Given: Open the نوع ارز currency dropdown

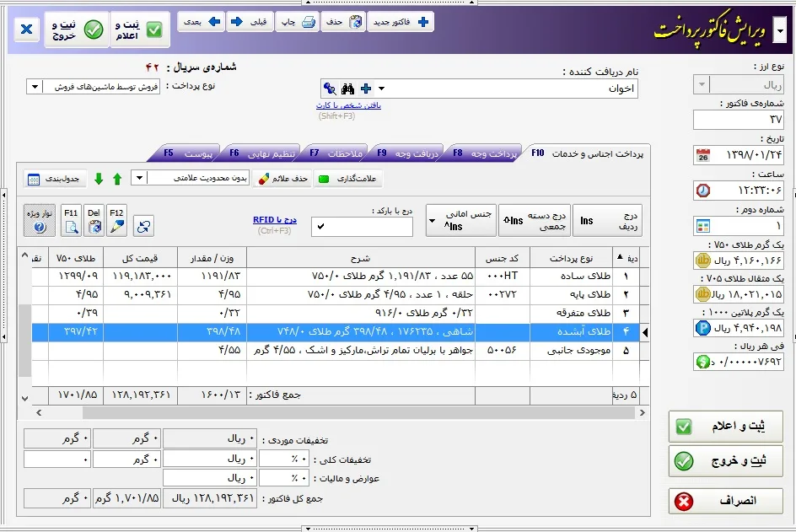Looking at the screenshot, I should click(702, 84).
